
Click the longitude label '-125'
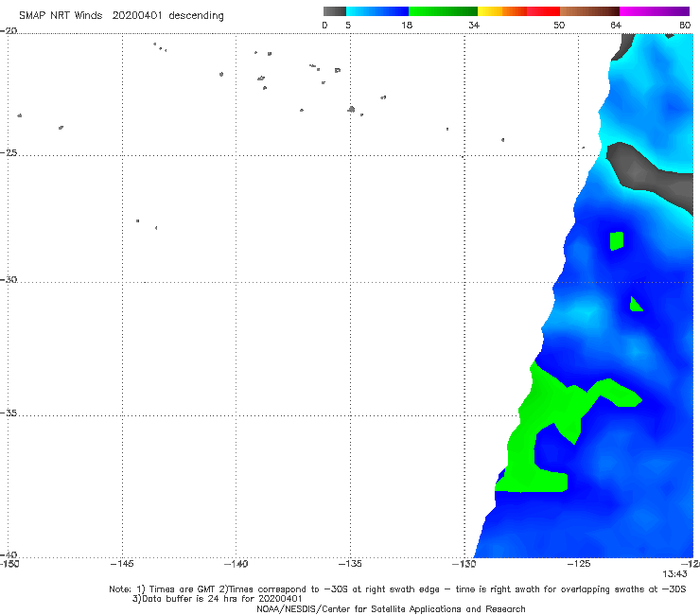(x=579, y=564)
